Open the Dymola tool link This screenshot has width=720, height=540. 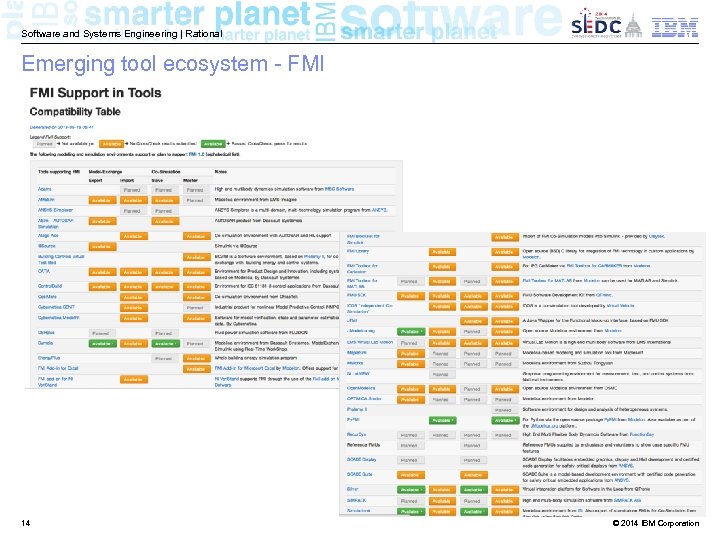[x=45, y=343]
